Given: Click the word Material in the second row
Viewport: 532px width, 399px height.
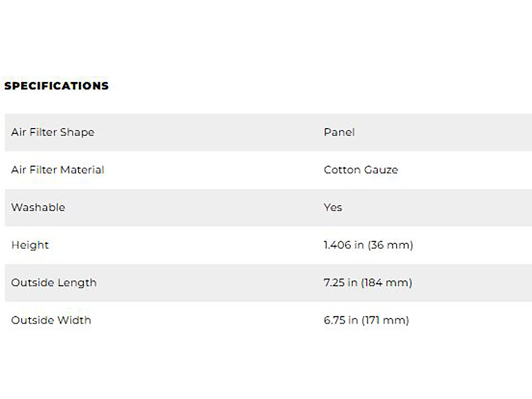Looking at the screenshot, I should coord(82,170).
